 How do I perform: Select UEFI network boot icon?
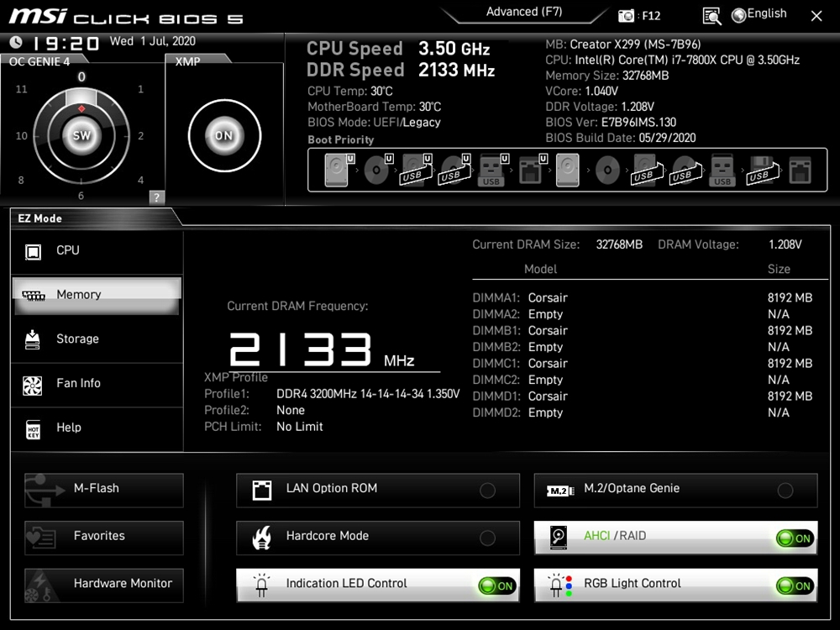(532, 171)
